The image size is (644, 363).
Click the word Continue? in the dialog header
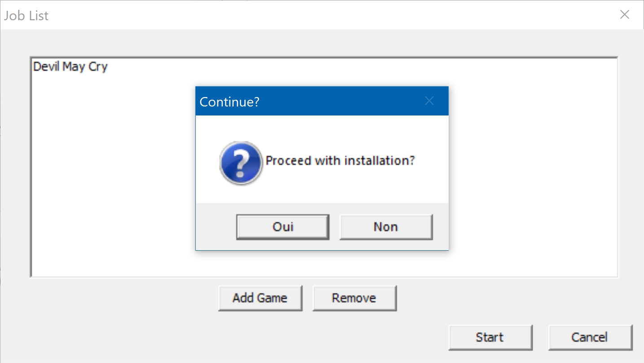229,102
